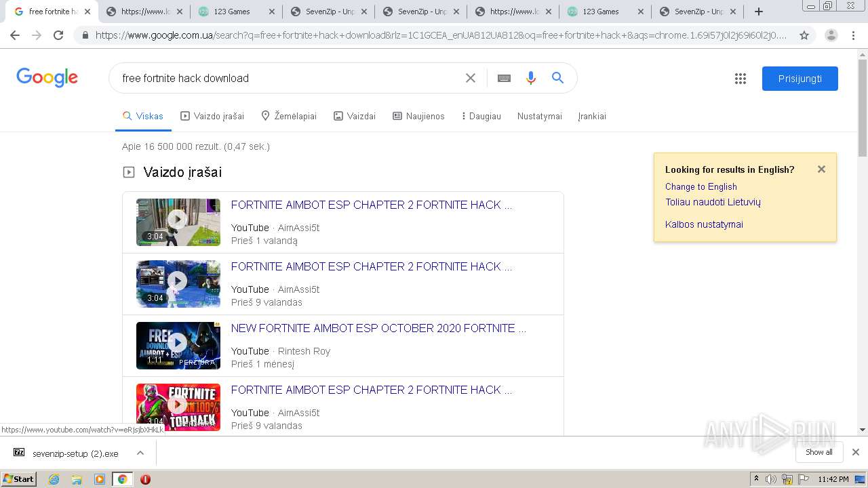Dismiss the 'Looking for results in English?' box

coord(821,169)
